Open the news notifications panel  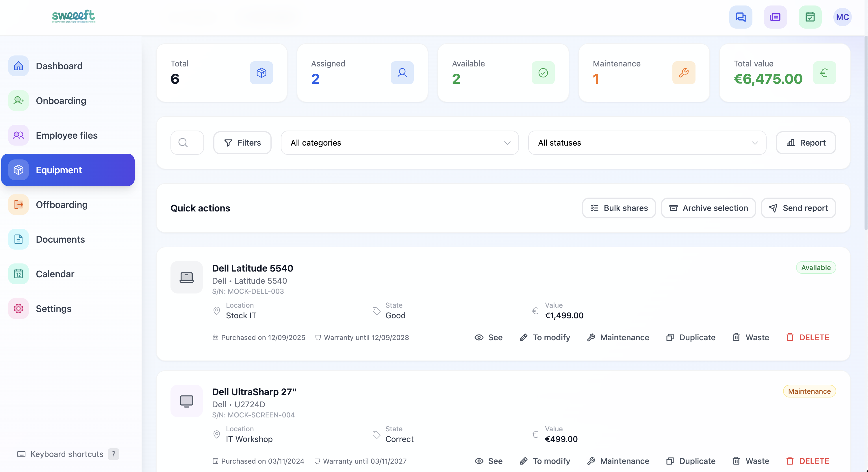[x=775, y=17]
